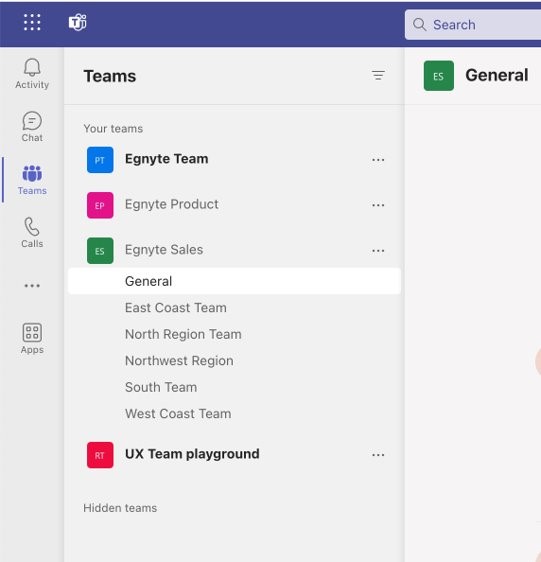Expand the Hidden teams section

120,508
